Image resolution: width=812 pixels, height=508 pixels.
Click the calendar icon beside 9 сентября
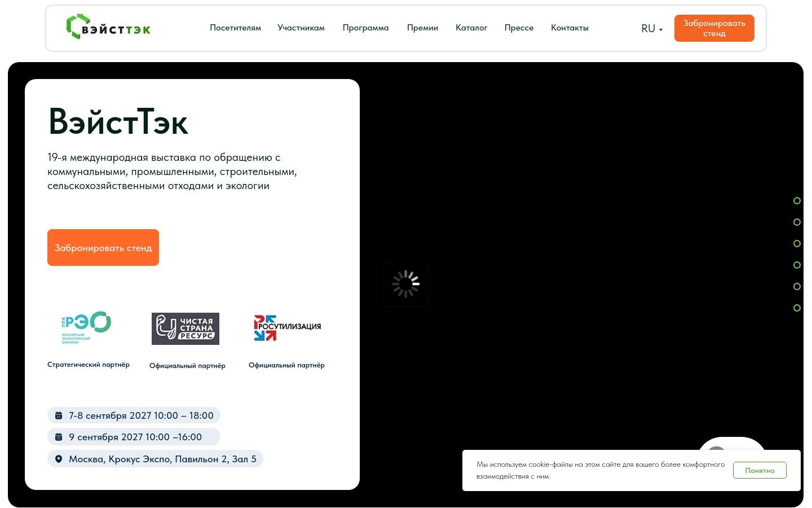[59, 437]
